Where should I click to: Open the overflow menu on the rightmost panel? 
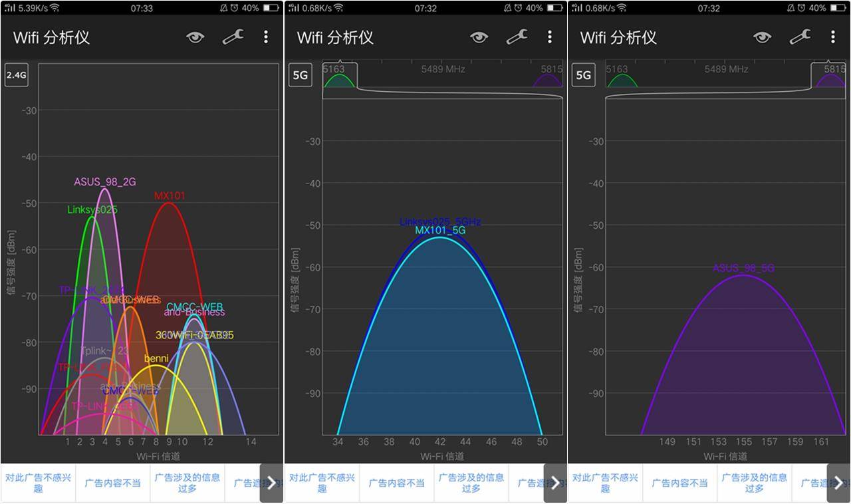pyautogui.click(x=833, y=37)
